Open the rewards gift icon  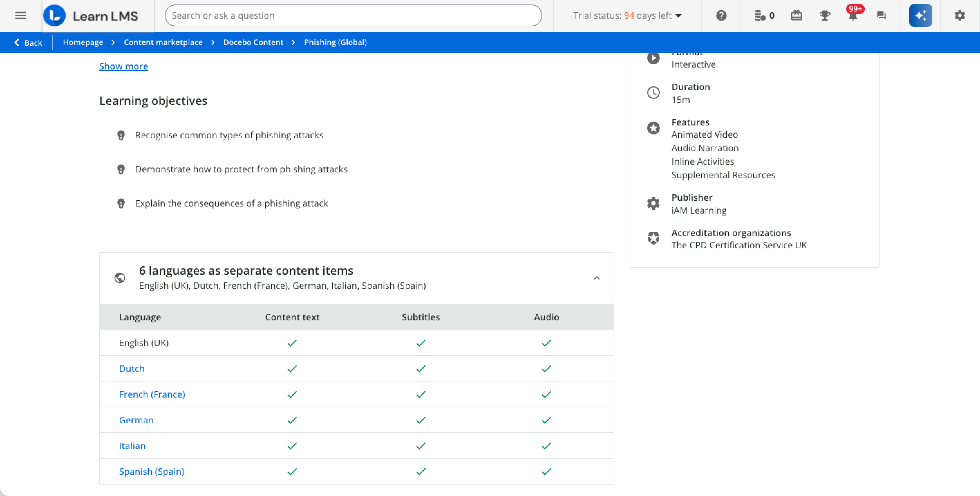click(x=796, y=15)
